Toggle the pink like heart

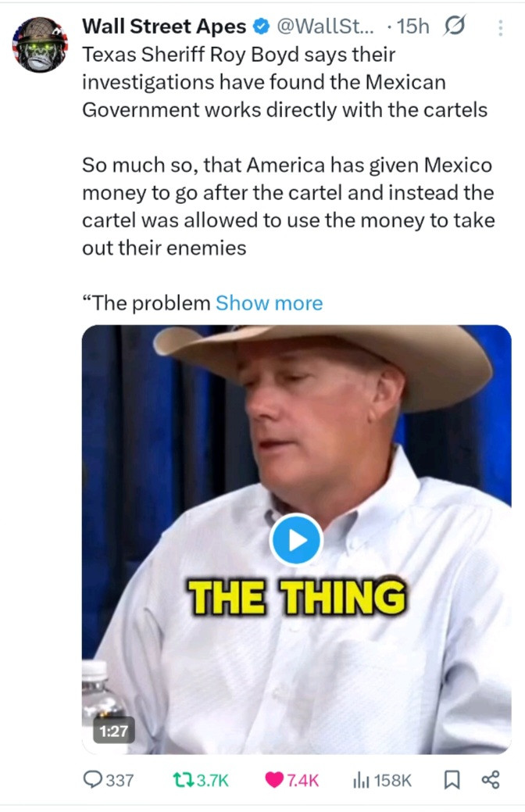pyautogui.click(x=274, y=779)
